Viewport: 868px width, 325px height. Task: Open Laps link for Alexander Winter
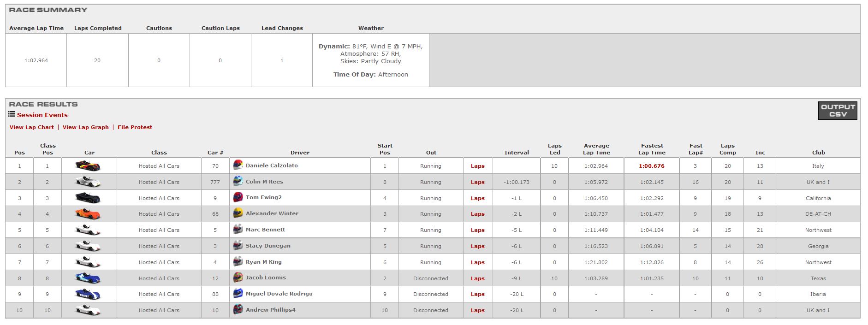[477, 214]
